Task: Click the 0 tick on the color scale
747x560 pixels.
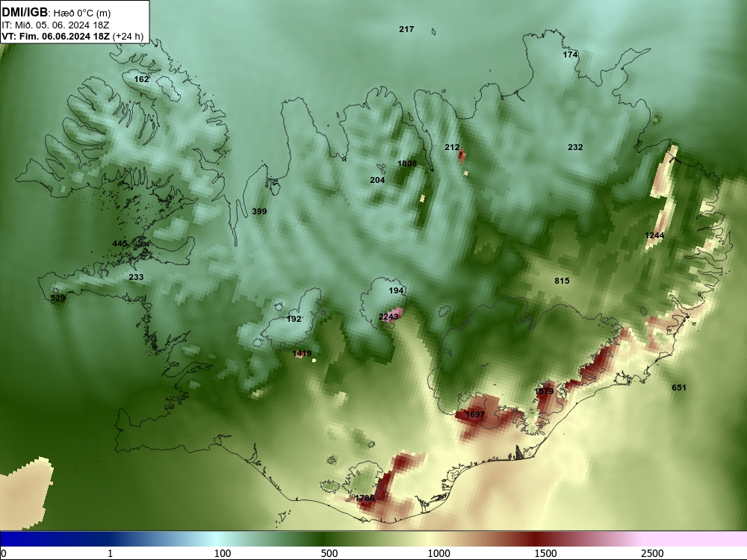Action: tap(4, 553)
